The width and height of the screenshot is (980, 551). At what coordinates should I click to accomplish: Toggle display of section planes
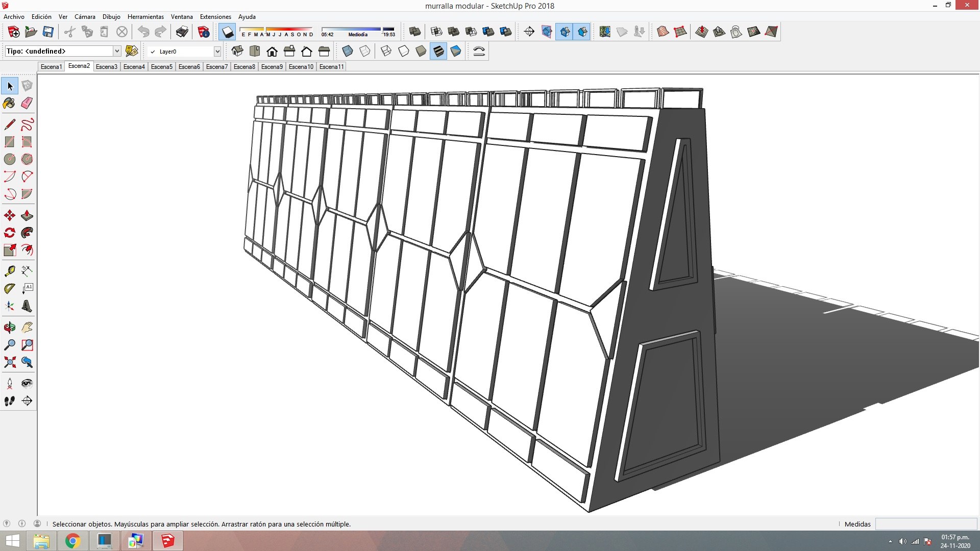[547, 32]
